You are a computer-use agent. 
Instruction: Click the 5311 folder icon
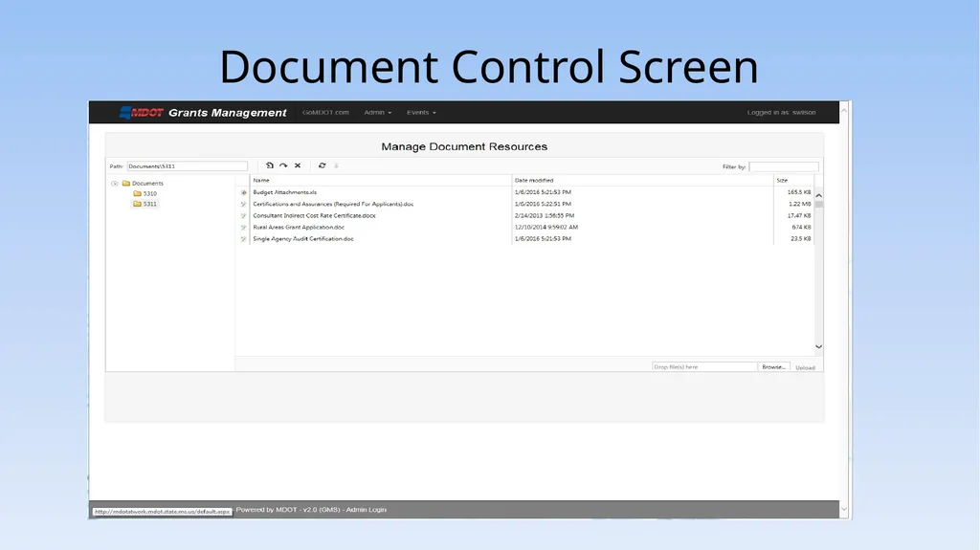pyautogui.click(x=137, y=204)
